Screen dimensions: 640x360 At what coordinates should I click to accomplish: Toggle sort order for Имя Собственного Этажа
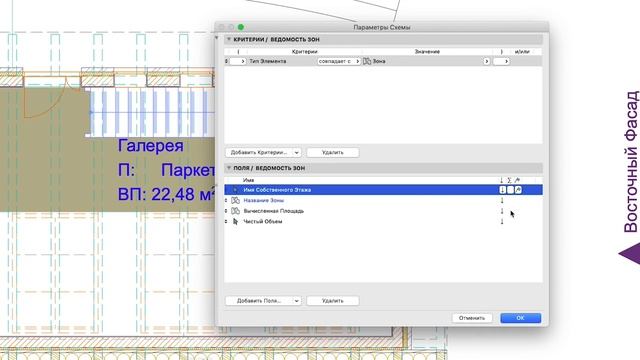(x=502, y=190)
